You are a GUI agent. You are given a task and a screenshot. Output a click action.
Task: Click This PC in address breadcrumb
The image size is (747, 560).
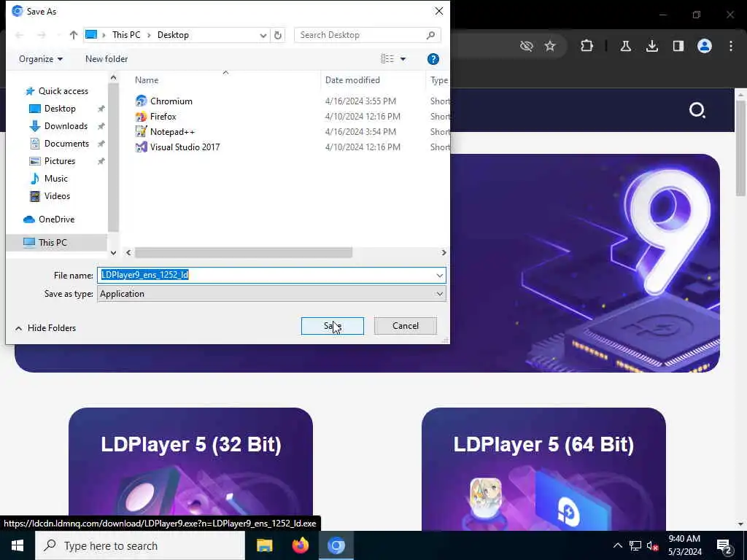click(x=126, y=35)
